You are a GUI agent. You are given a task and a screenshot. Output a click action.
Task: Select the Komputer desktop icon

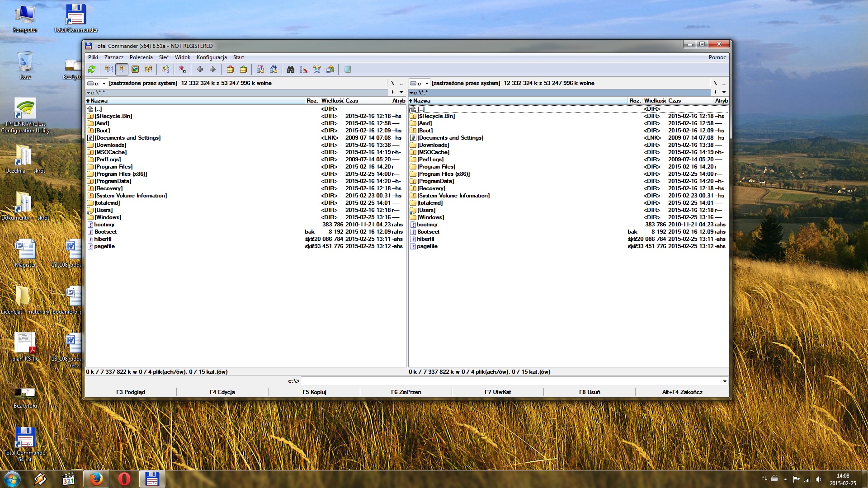point(25,19)
